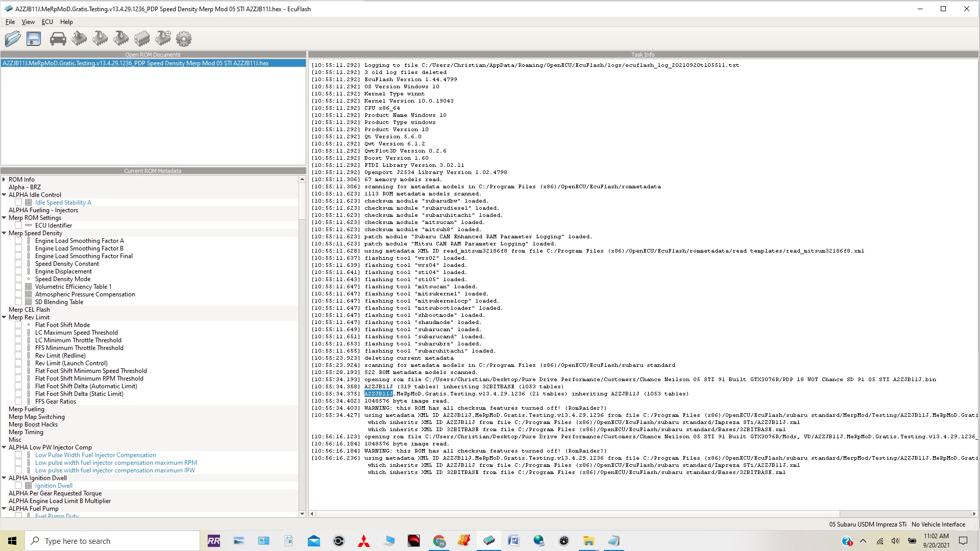The height and width of the screenshot is (551, 980).
Task: Open the ECU menu
Action: click(47, 22)
